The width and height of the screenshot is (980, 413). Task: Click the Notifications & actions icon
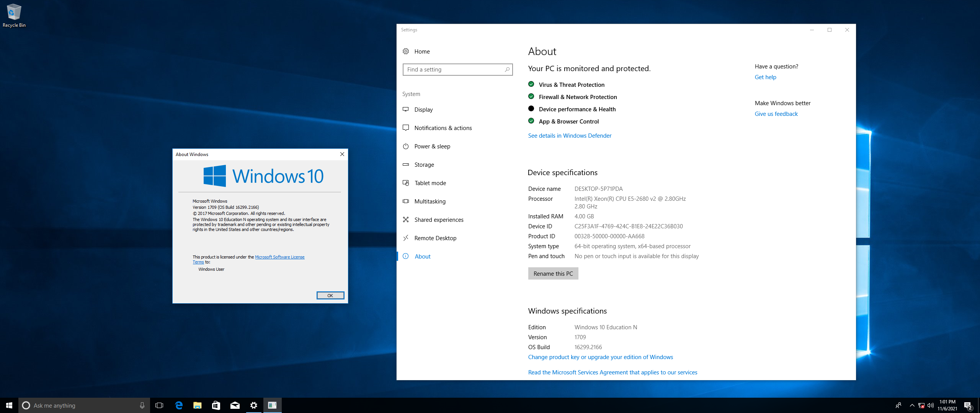[406, 128]
